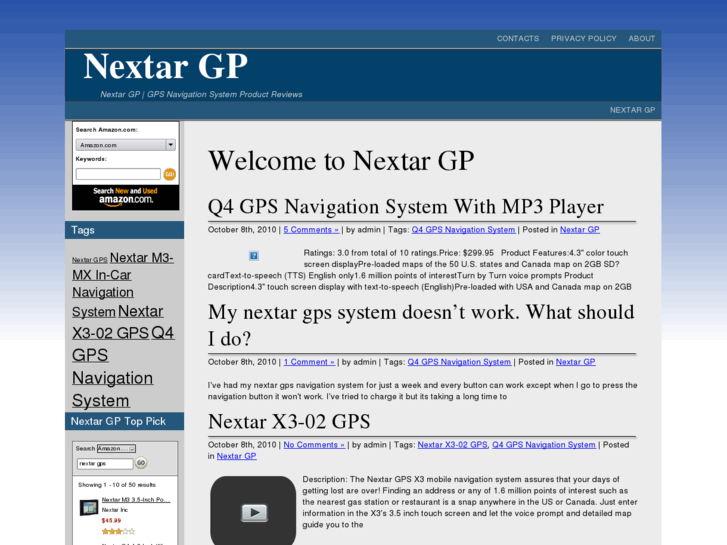Click the $45.99 price text

pyautogui.click(x=111, y=520)
